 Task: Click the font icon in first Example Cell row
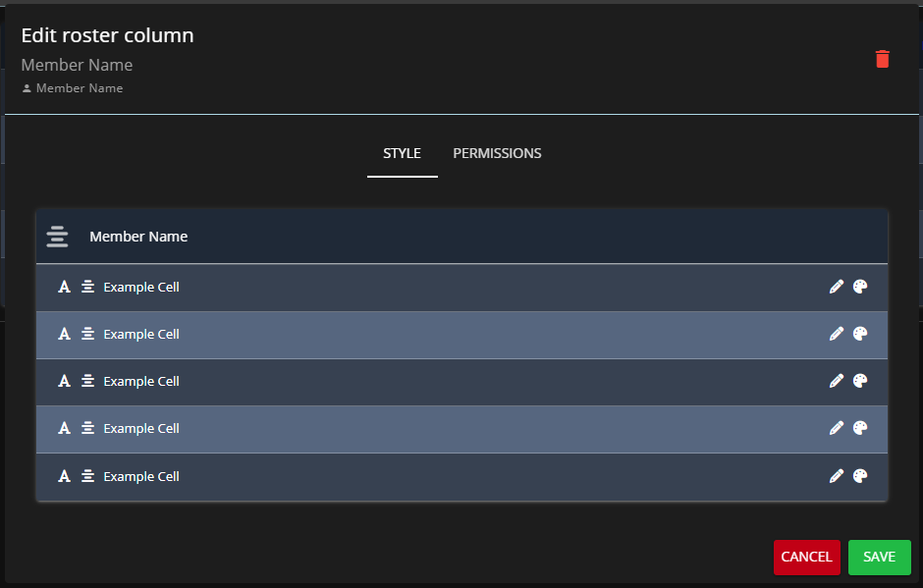click(x=64, y=287)
